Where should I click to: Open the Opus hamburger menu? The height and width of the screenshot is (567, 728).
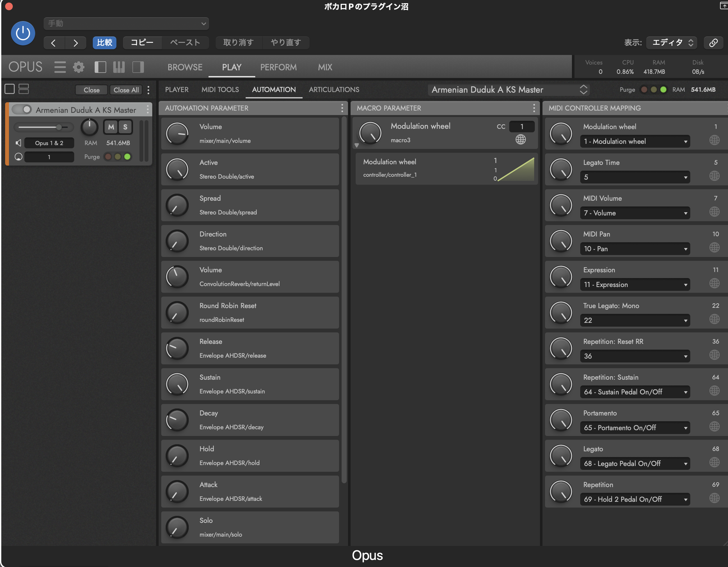(x=60, y=67)
